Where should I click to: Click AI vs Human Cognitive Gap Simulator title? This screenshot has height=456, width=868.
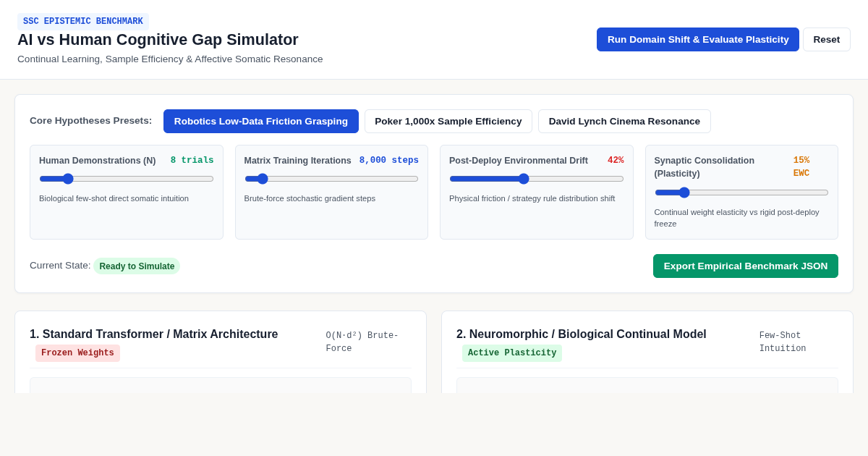coord(158,40)
